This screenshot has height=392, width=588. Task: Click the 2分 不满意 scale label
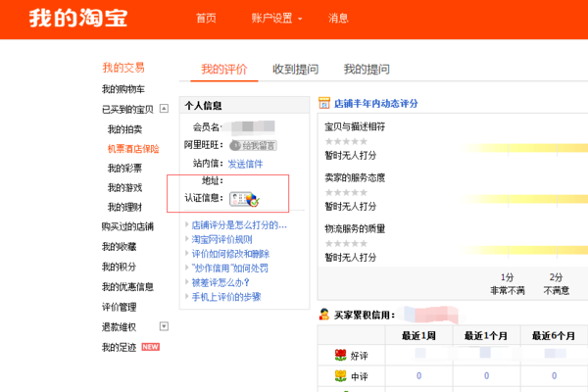[557, 284]
